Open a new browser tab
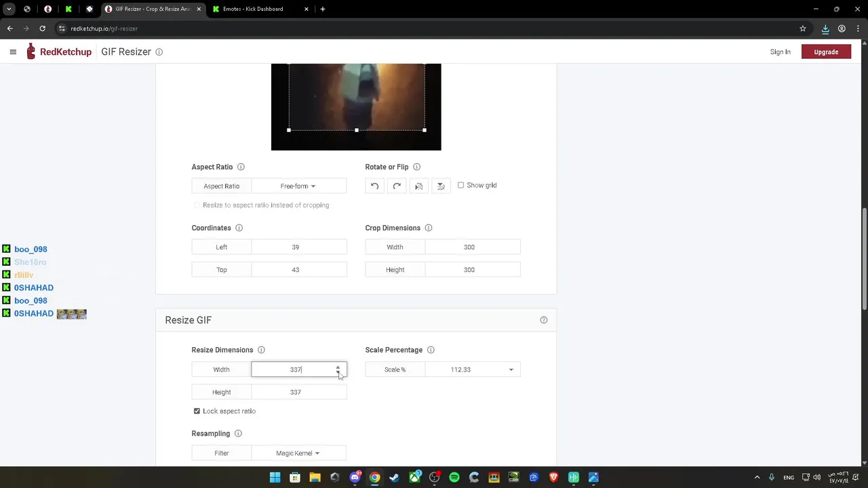The height and width of the screenshot is (488, 868). coord(323,9)
